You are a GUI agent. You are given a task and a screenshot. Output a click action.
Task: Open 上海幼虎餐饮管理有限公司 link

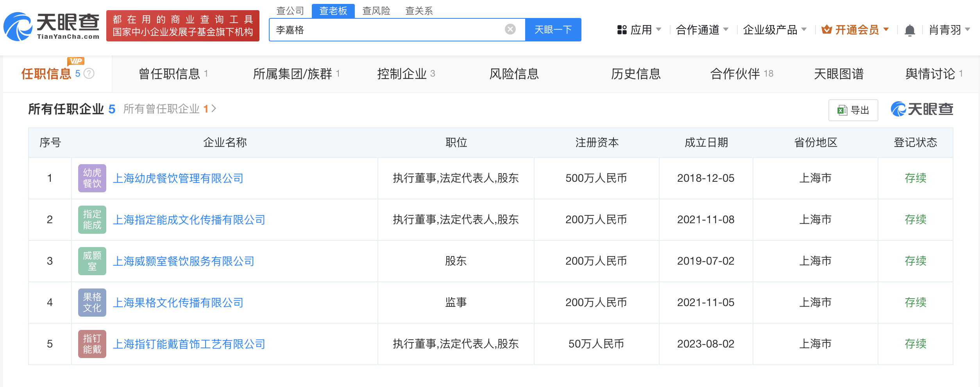[x=178, y=178]
